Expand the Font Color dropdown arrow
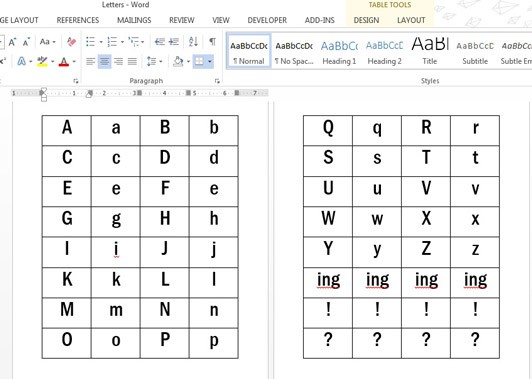Viewport: 532px width, 379px height. coord(74,62)
